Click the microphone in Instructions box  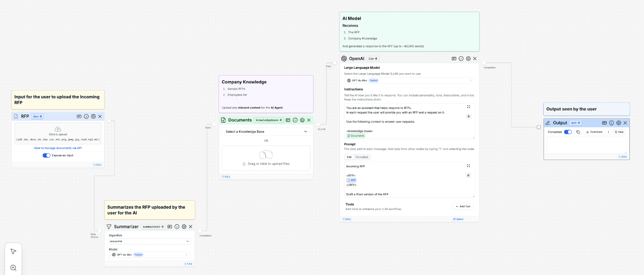click(x=469, y=116)
